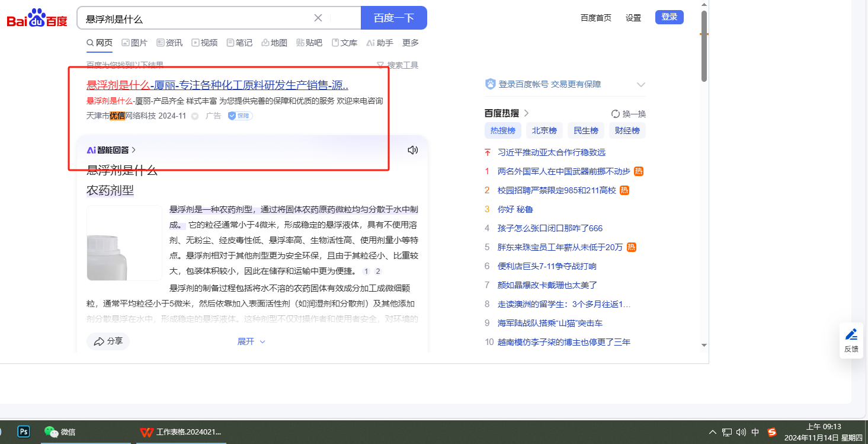Screen dimensions: 868x444
Task: Open the 反馈 feedback icon
Action: click(x=851, y=340)
